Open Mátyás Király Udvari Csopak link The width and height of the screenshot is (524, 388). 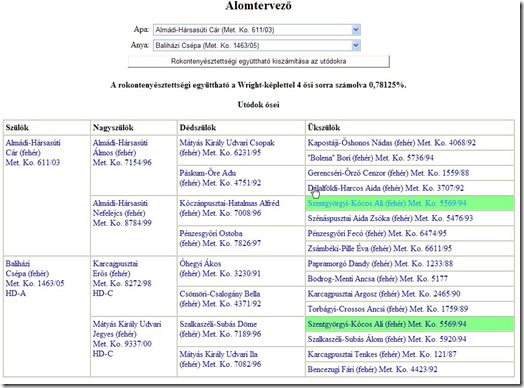[227, 148]
